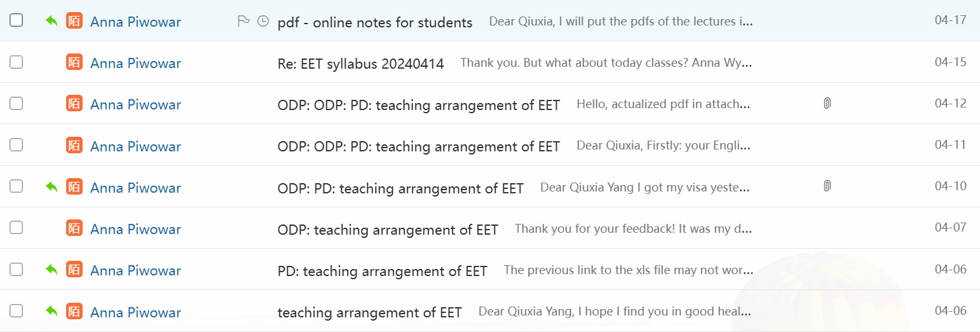This screenshot has width=980, height=332.
Task: Click the clock reminder icon on the first email
Action: [x=262, y=22]
